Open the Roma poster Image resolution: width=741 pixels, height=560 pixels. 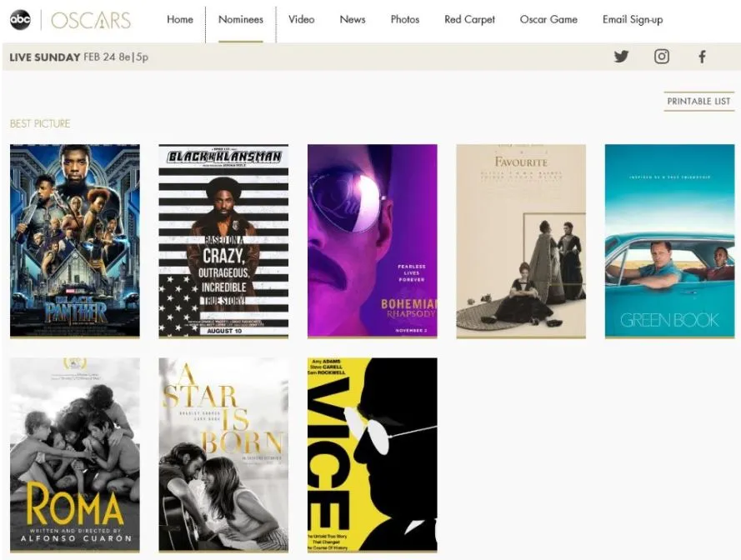[x=75, y=455]
